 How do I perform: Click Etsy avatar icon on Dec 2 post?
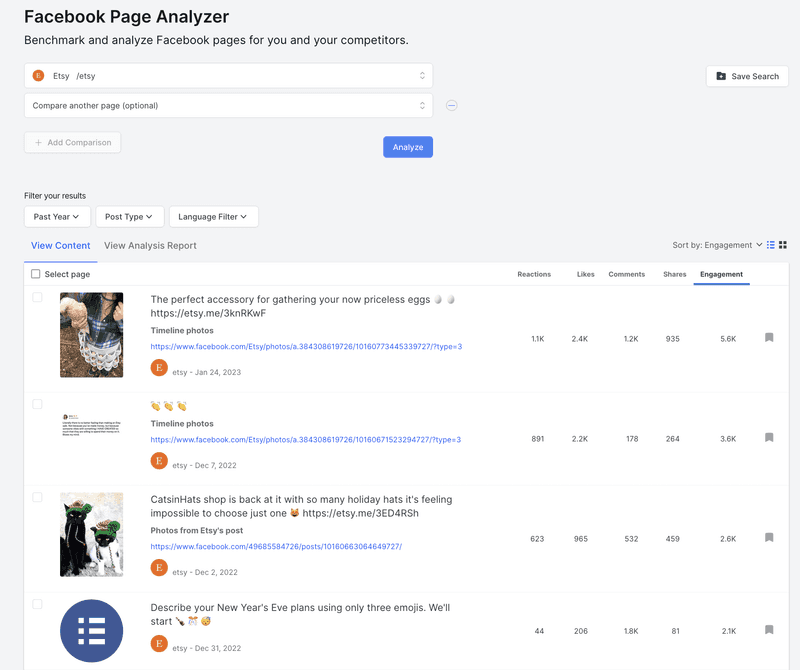tap(158, 568)
